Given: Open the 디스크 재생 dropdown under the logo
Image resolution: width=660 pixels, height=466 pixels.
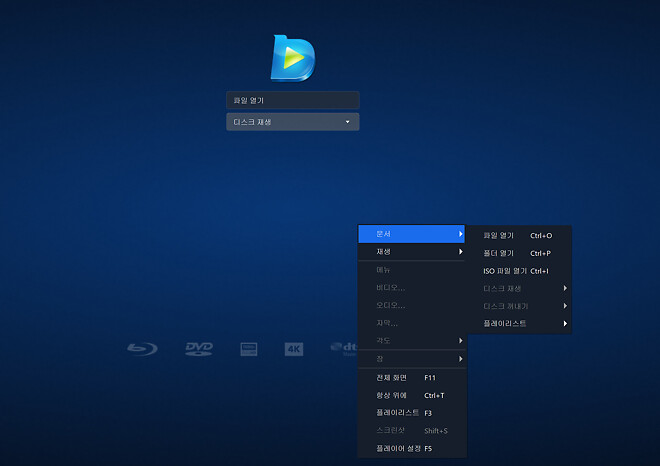Looking at the screenshot, I should click(292, 122).
